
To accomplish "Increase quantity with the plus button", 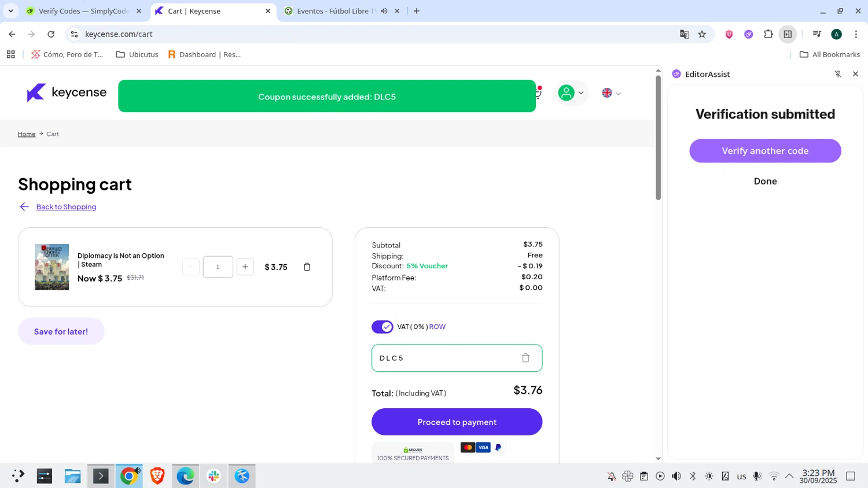I will tap(245, 267).
